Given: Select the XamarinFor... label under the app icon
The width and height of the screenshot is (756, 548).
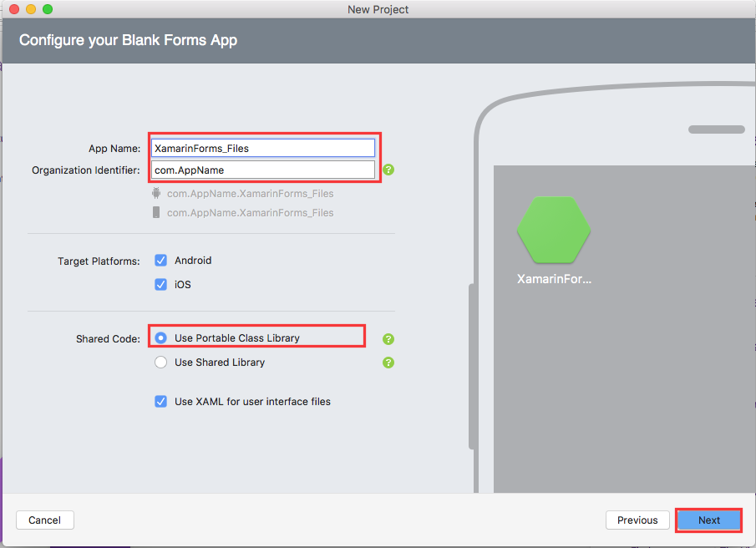Looking at the screenshot, I should pos(554,279).
